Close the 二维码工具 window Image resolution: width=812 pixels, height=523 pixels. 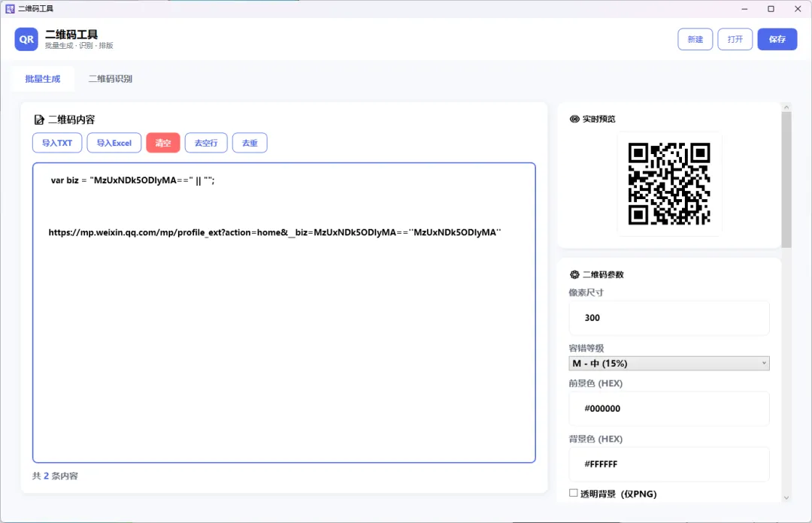coord(798,9)
